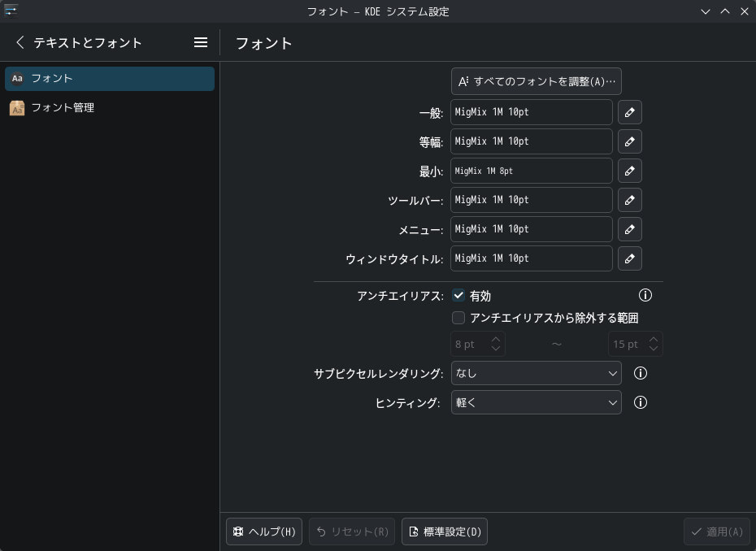Click the info icon next to ヒンティング
Viewport: 756px width, 551px height.
(x=641, y=402)
